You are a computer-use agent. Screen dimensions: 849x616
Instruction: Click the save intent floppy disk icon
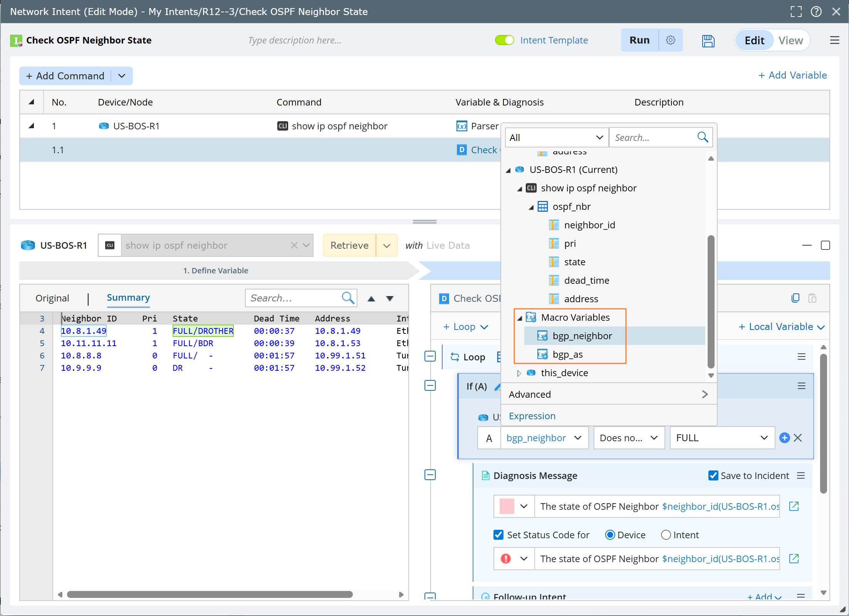(x=708, y=40)
